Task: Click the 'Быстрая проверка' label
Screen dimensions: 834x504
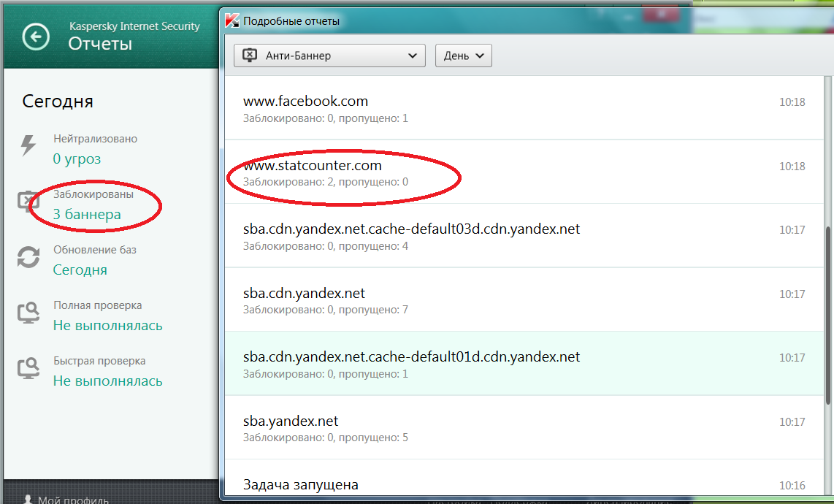Action: [99, 361]
